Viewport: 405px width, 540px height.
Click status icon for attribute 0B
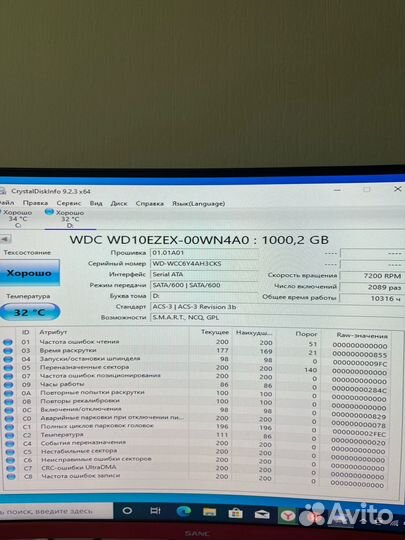click(9, 402)
